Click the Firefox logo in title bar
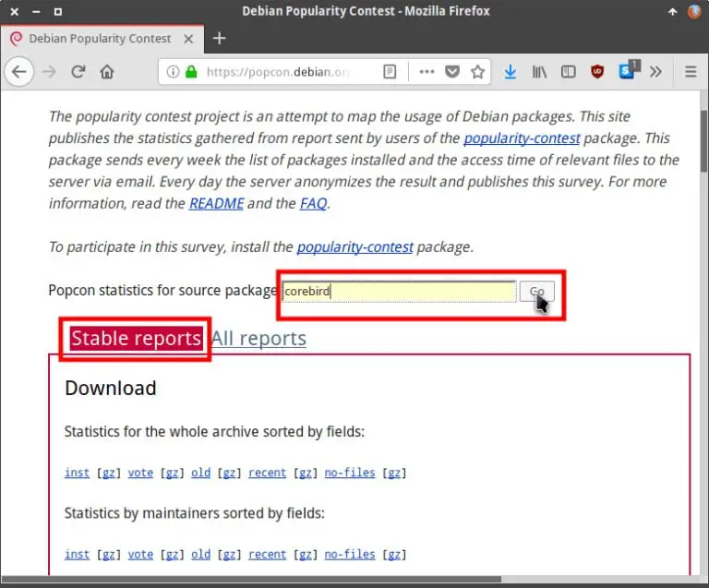The image size is (709, 588). pyautogui.click(x=694, y=11)
